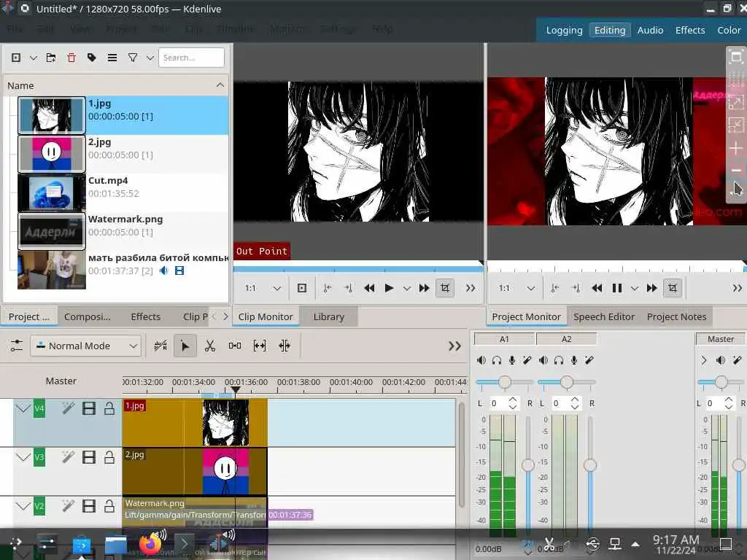
Task: Select the Razor scissors tool in timeline toolbar
Action: tap(209, 346)
